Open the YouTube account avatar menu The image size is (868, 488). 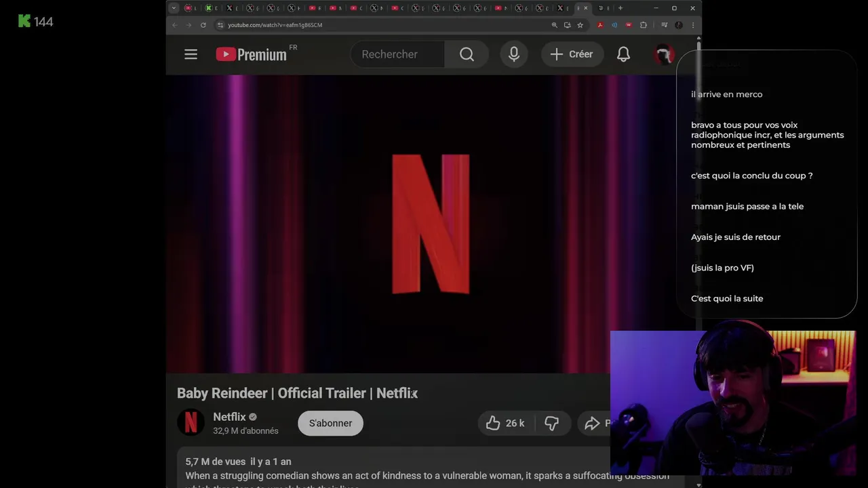665,54
